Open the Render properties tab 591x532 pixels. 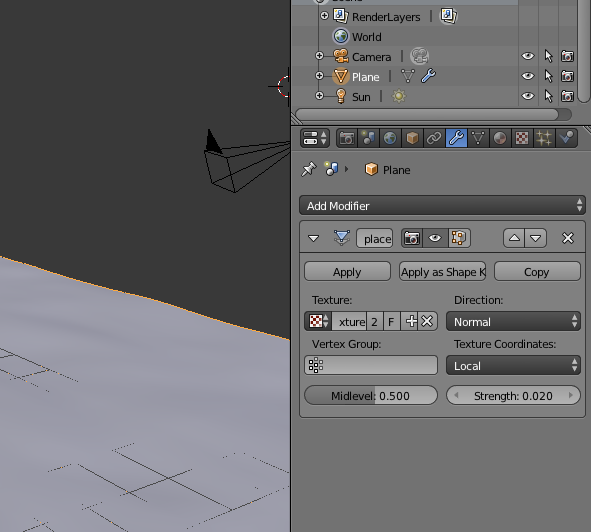tap(346, 138)
